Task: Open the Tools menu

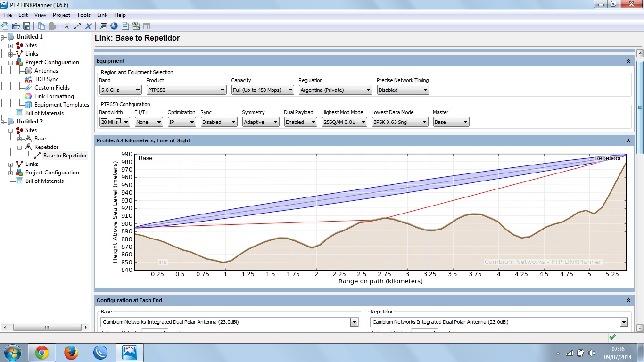Action: click(83, 15)
